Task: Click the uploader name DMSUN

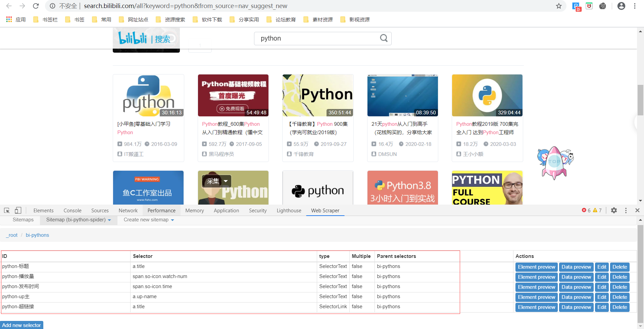Action: (x=387, y=154)
